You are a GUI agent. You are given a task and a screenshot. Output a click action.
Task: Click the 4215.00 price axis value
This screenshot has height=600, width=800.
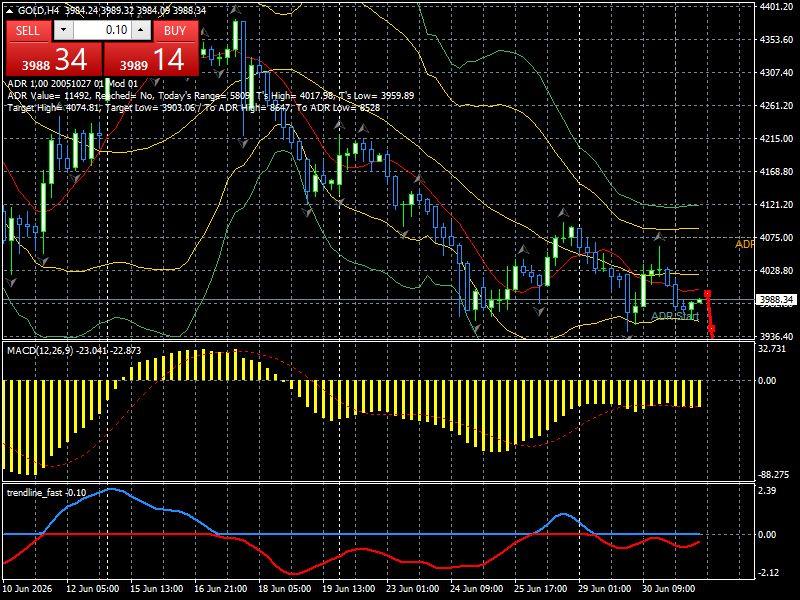(776, 138)
